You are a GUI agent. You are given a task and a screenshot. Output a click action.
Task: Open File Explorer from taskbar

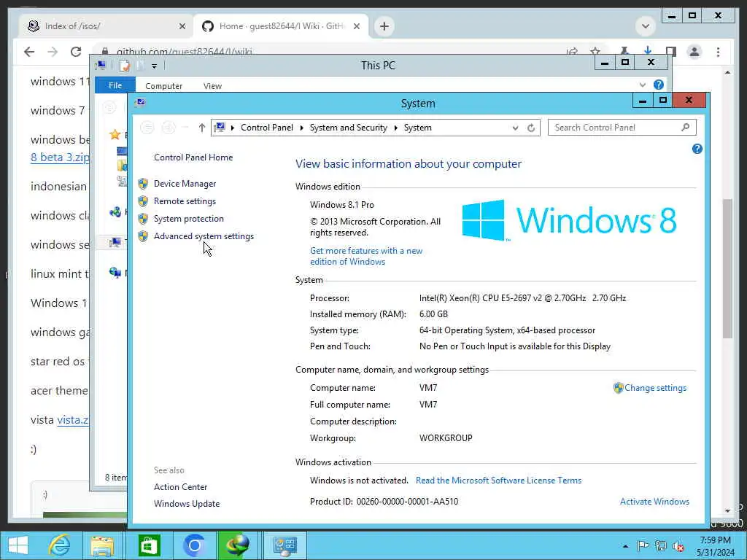tap(102, 545)
